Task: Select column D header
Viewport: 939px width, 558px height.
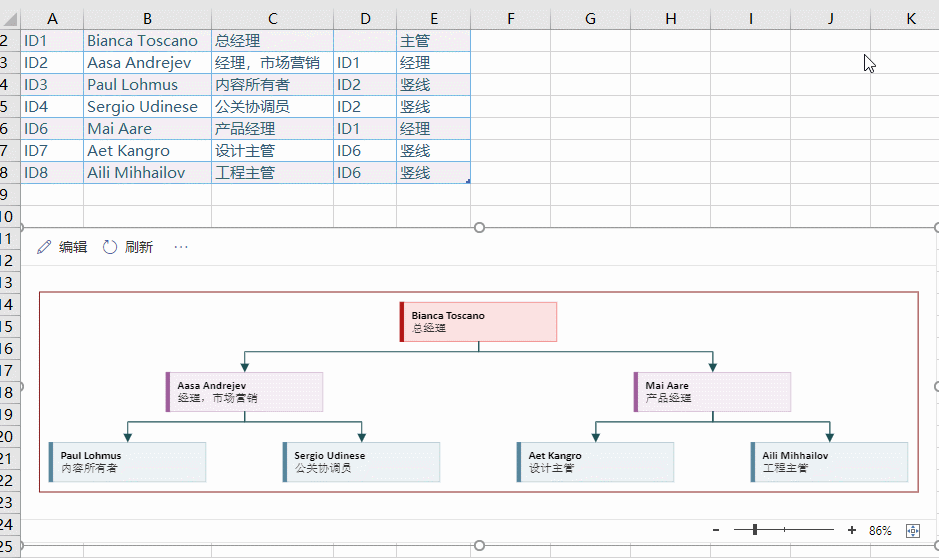Action: point(365,19)
